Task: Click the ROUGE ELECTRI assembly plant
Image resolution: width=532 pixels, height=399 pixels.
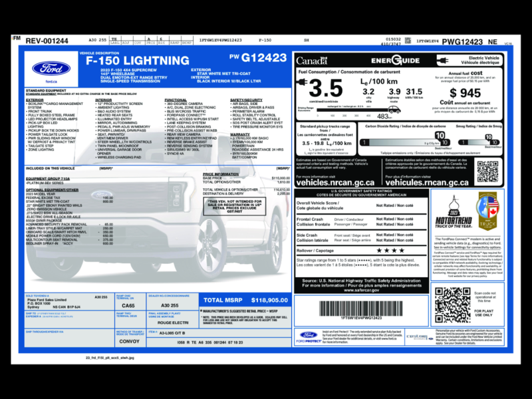Action: point(173,323)
